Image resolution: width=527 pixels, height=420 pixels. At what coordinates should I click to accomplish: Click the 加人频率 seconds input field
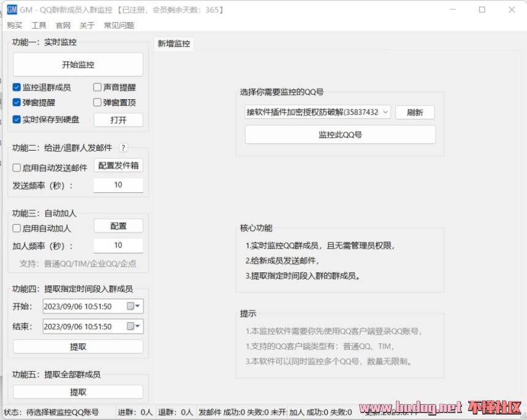coord(118,246)
